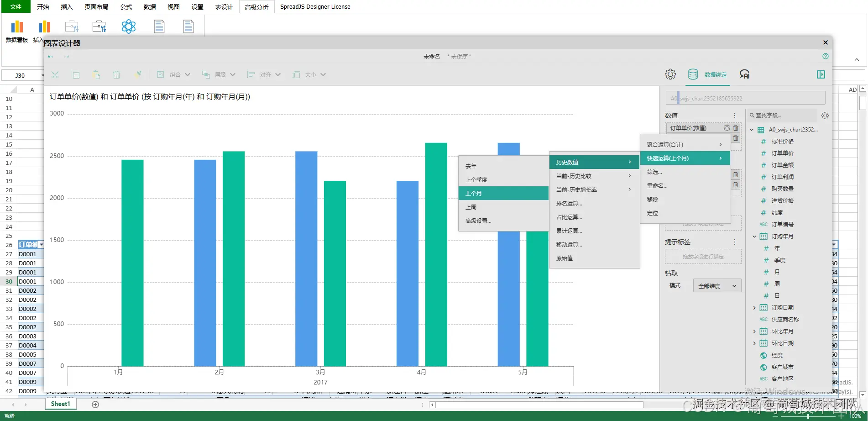
Task: Click the undo arrow in chart designer
Action: [x=51, y=57]
